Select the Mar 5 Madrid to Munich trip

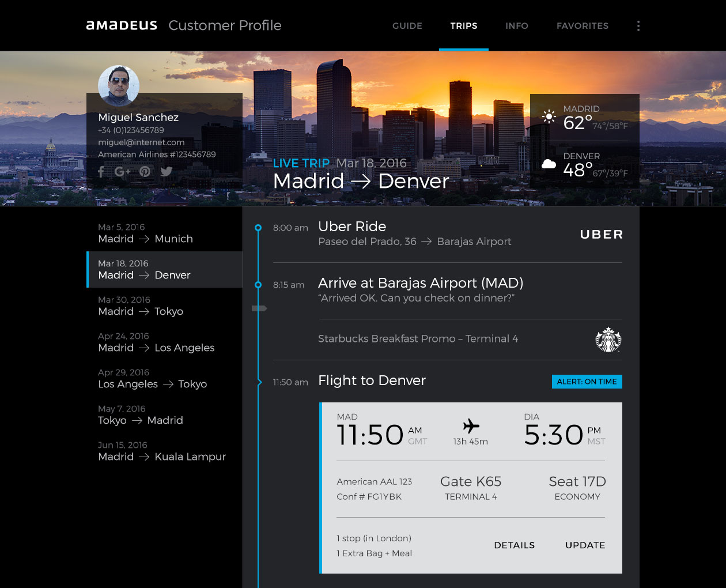point(164,233)
